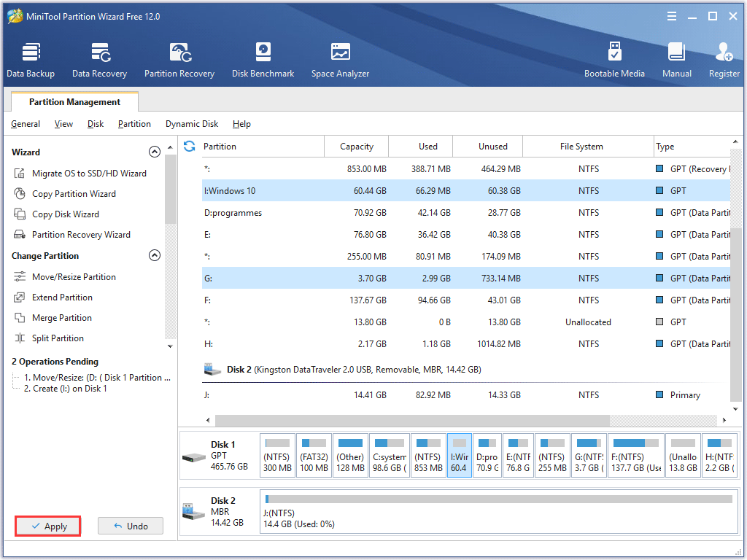Register the application
The width and height of the screenshot is (747, 560).
point(723,58)
